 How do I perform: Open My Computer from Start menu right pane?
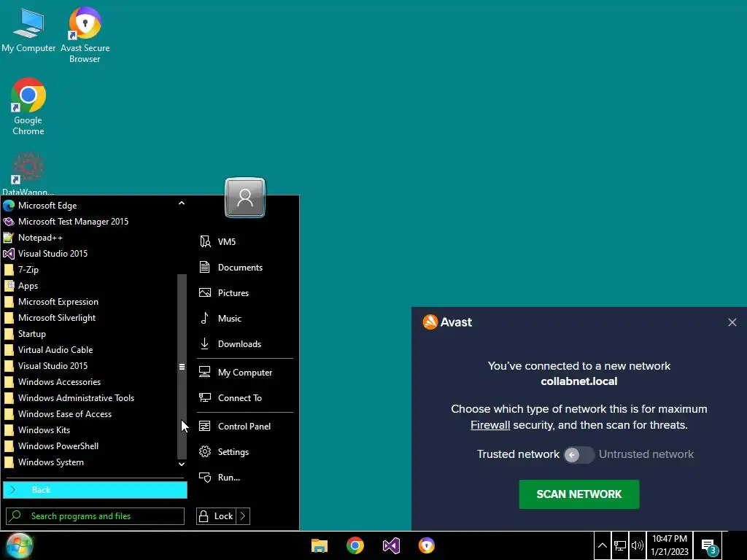[x=245, y=373]
